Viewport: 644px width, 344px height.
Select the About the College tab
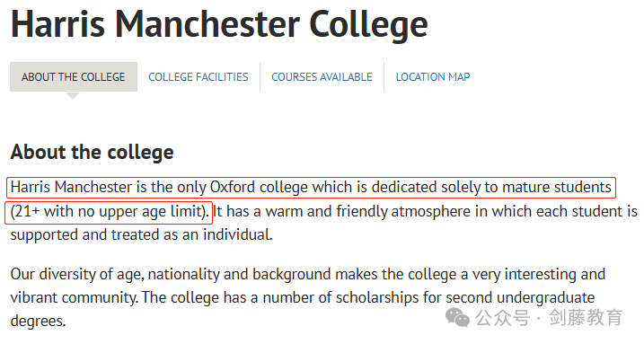coord(74,76)
